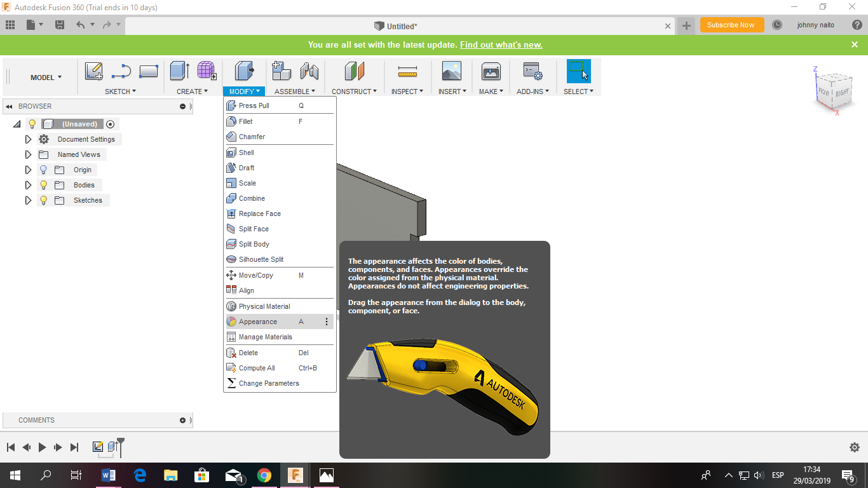Expand the Sketches node
Viewport: 868px width, 488px height.
28,200
